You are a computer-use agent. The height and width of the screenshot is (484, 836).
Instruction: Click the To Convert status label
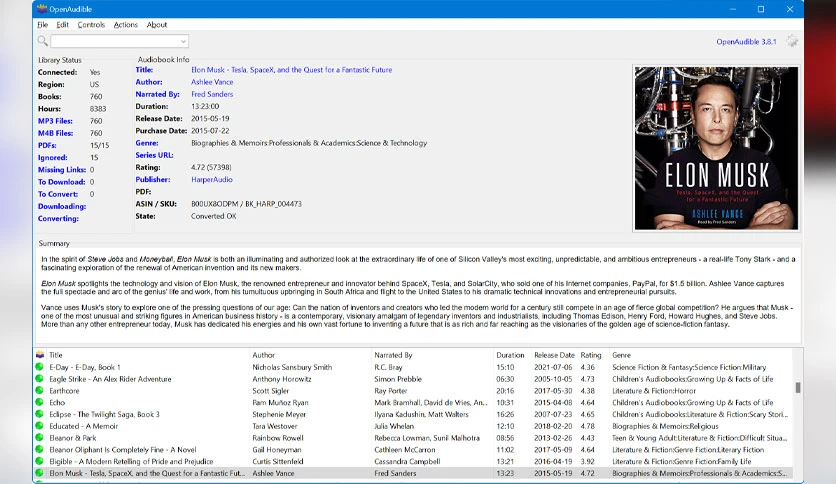(58, 195)
